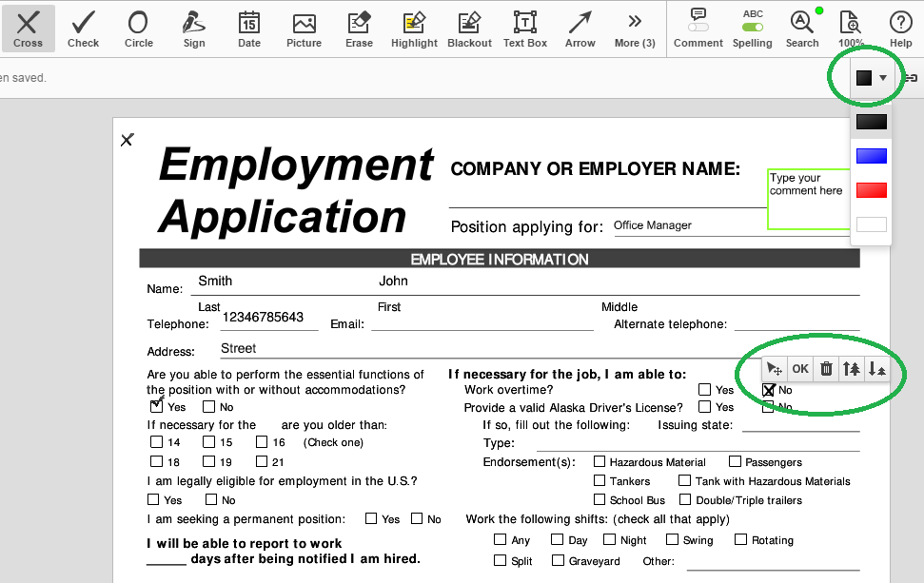The height and width of the screenshot is (583, 924).
Task: Tick the age 16 checkbox
Action: 262,441
